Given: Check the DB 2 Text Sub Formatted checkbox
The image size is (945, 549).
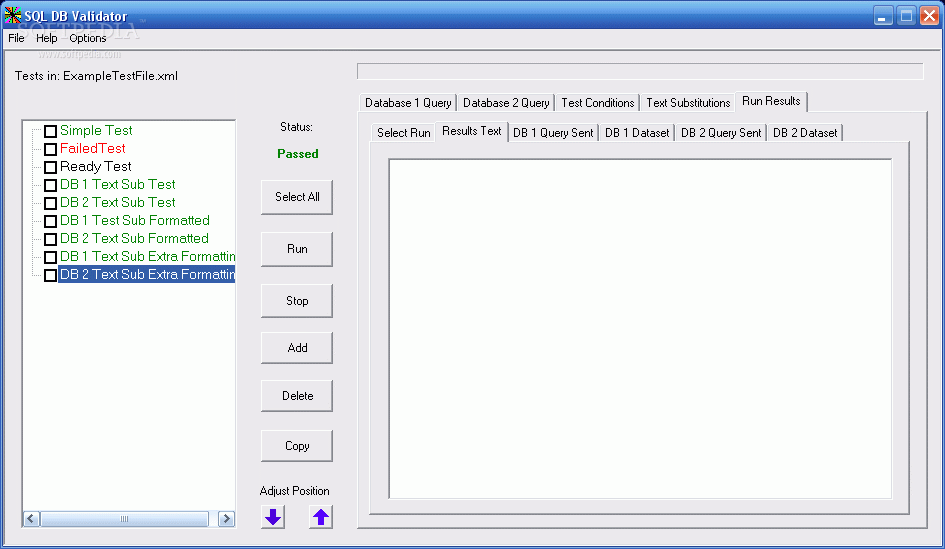Looking at the screenshot, I should pyautogui.click(x=51, y=239).
